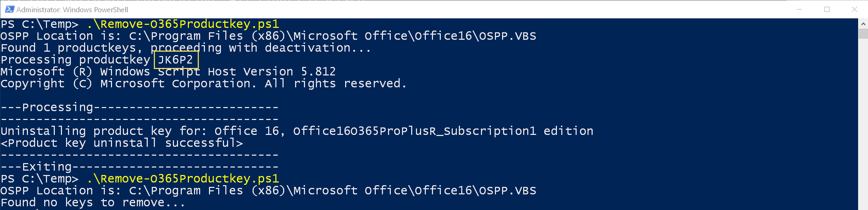
Task: Click the "Administrator: Windows PowerShell" title text
Action: pos(72,10)
